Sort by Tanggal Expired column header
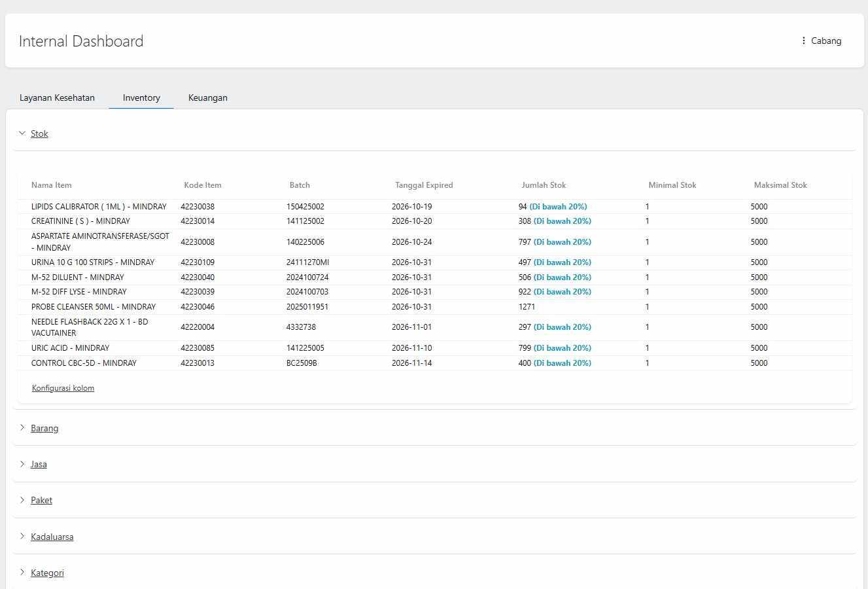Image resolution: width=868 pixels, height=589 pixels. click(424, 185)
